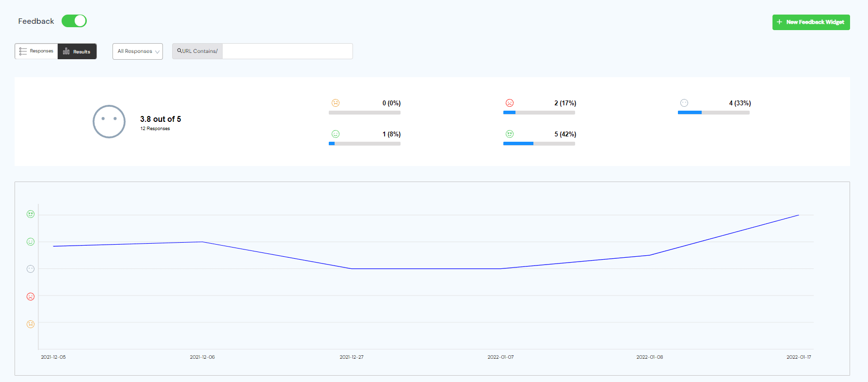Click the 2021-12-06 date label
The image size is (868, 382).
pos(202,357)
